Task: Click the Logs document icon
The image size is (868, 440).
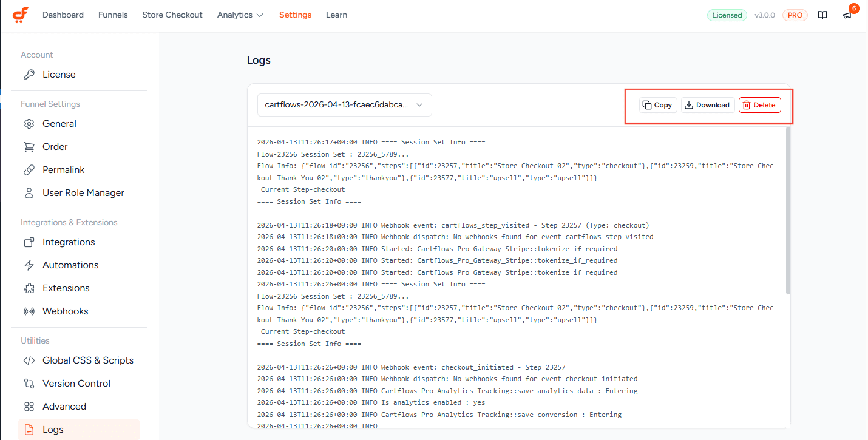Action: click(29, 430)
